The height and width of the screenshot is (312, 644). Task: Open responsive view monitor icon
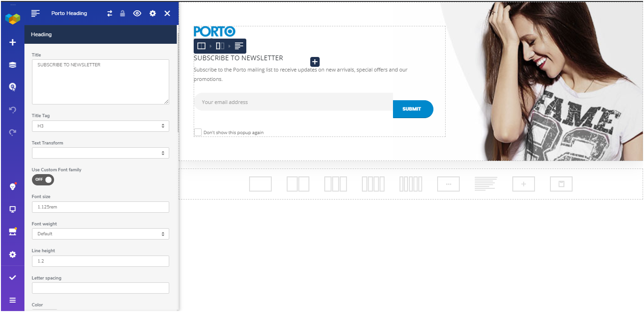pos(13,209)
